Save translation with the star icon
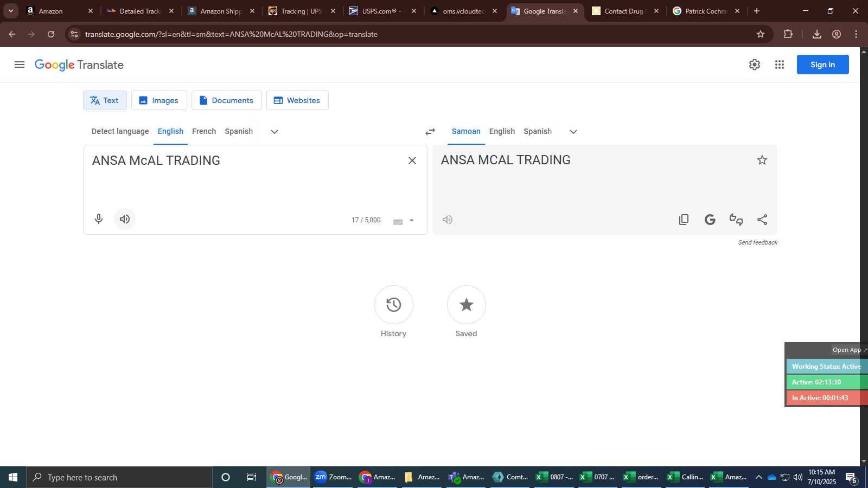The image size is (868, 488). (762, 160)
